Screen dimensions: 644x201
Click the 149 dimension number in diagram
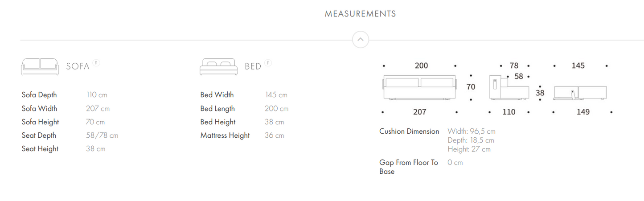583,112
